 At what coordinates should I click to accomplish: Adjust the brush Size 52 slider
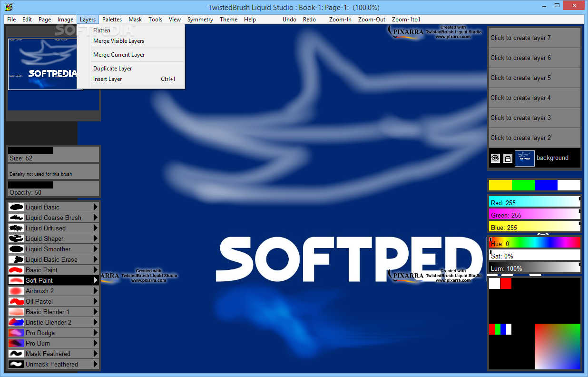tap(53, 154)
